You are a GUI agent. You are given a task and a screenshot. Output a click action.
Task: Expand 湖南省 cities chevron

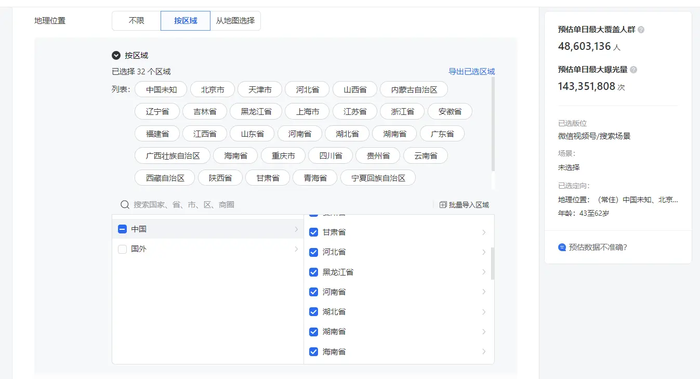[484, 332]
